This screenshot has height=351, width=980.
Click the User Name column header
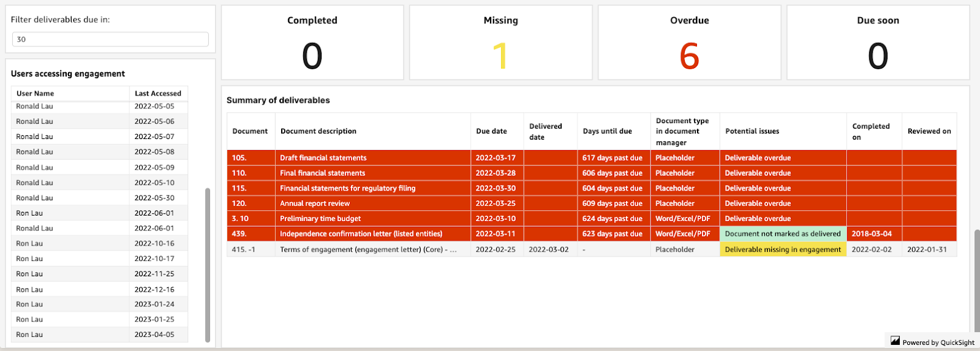point(35,94)
